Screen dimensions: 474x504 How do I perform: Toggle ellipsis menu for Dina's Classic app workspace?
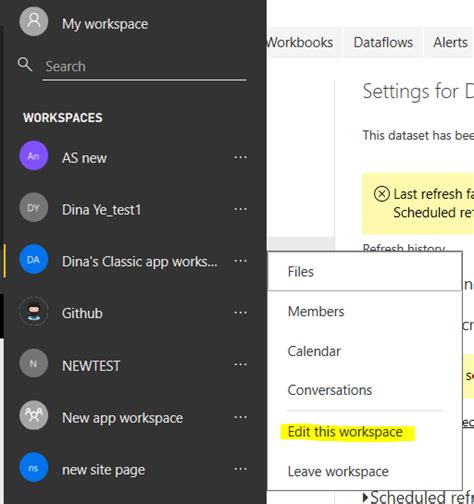[x=240, y=261]
